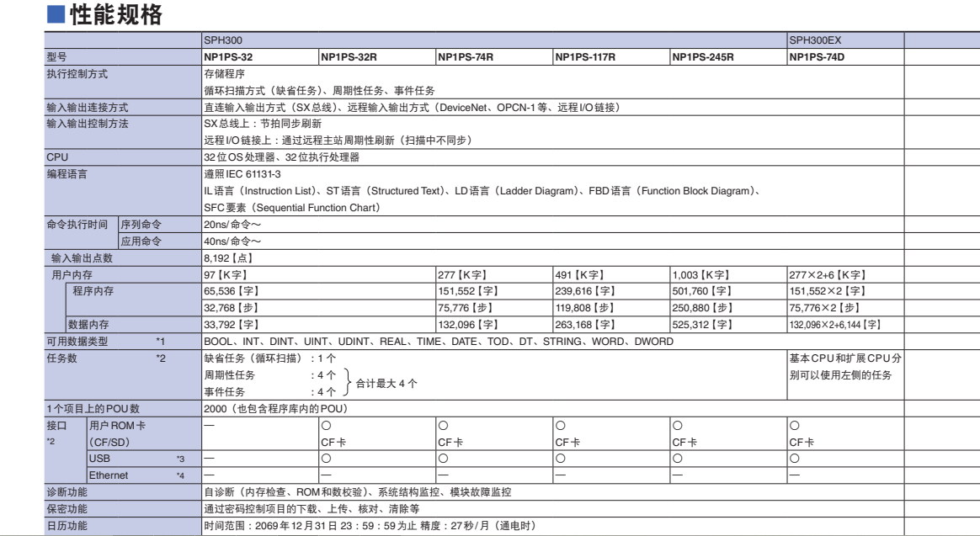
Task: Click the 可用数据类型 row label
Action: [77, 342]
